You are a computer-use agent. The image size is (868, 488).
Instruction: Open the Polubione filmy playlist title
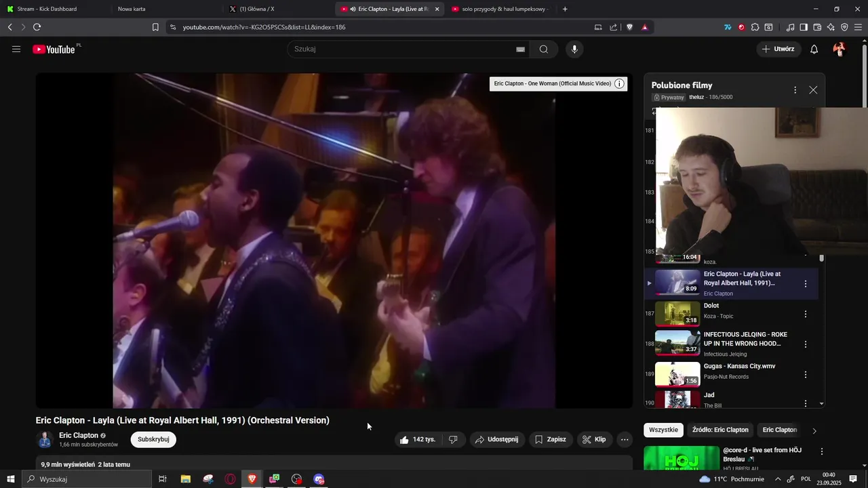682,85
